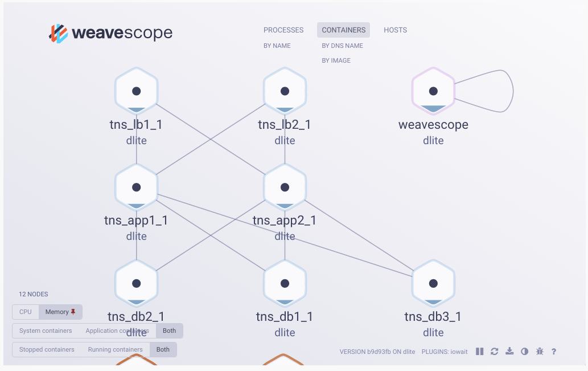
Task: Switch to the Hosts view
Action: pos(395,30)
